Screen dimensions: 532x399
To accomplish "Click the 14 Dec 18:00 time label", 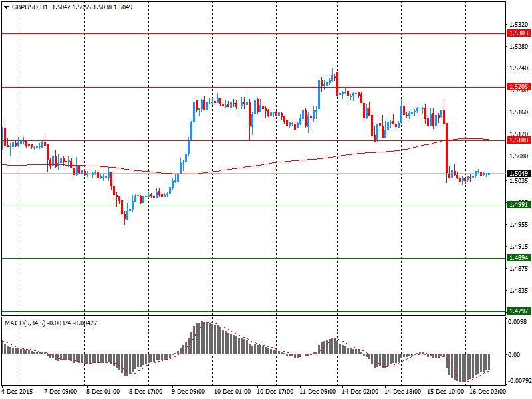I will [403, 392].
